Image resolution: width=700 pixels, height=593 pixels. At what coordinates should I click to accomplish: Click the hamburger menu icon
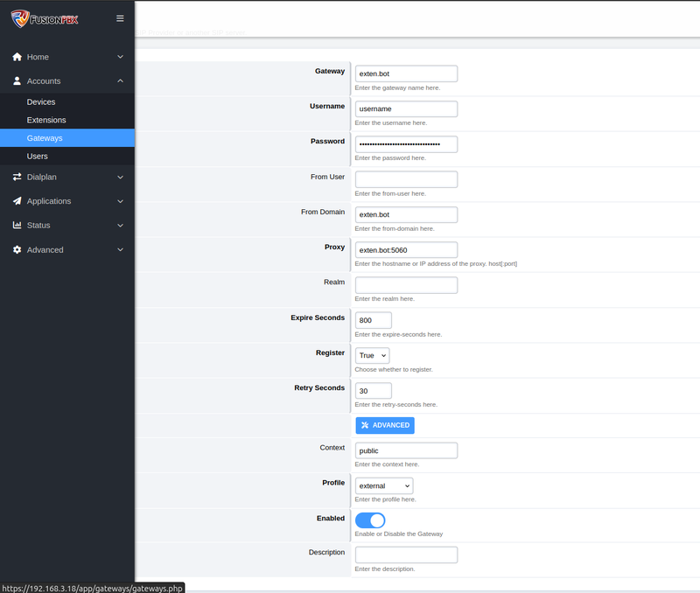pos(120,17)
